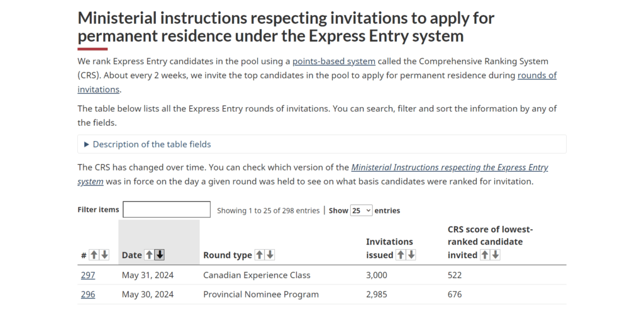644x309 pixels.
Task: Open the Show entries dropdown
Action: point(361,210)
